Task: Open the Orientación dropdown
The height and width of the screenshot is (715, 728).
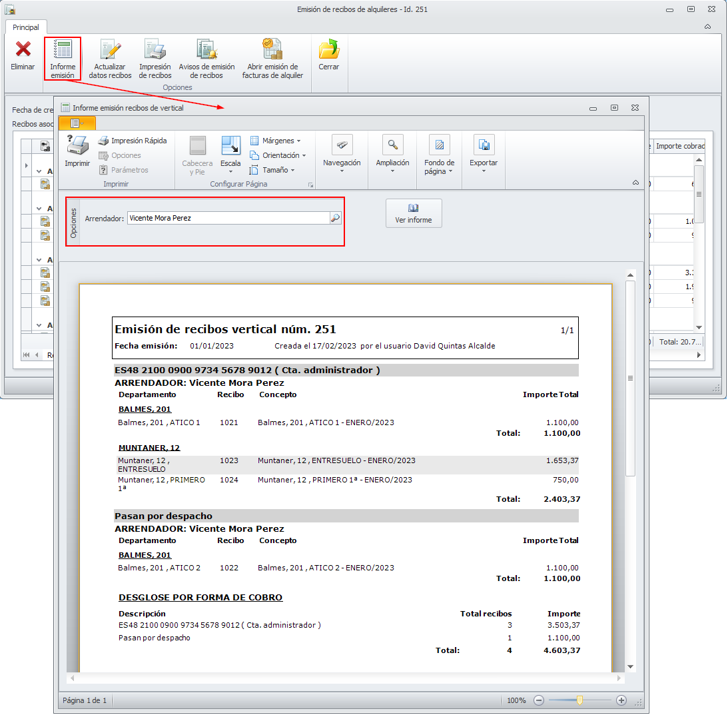Action: (x=278, y=156)
